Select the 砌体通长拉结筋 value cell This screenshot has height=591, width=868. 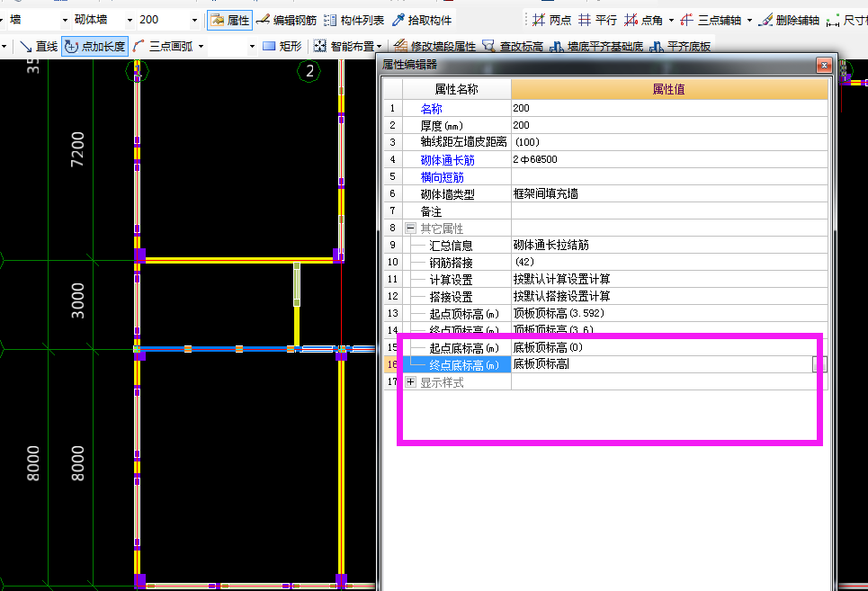669,245
